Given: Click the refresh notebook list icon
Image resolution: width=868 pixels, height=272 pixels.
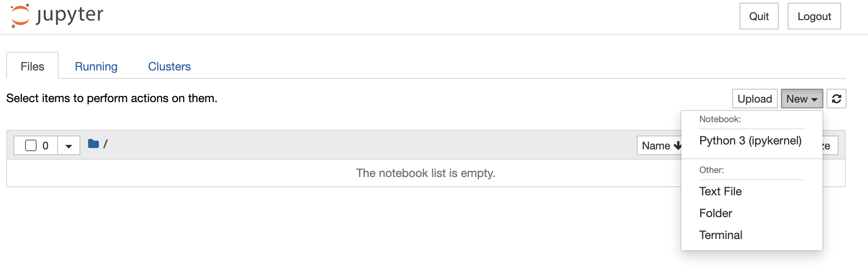Looking at the screenshot, I should point(836,99).
